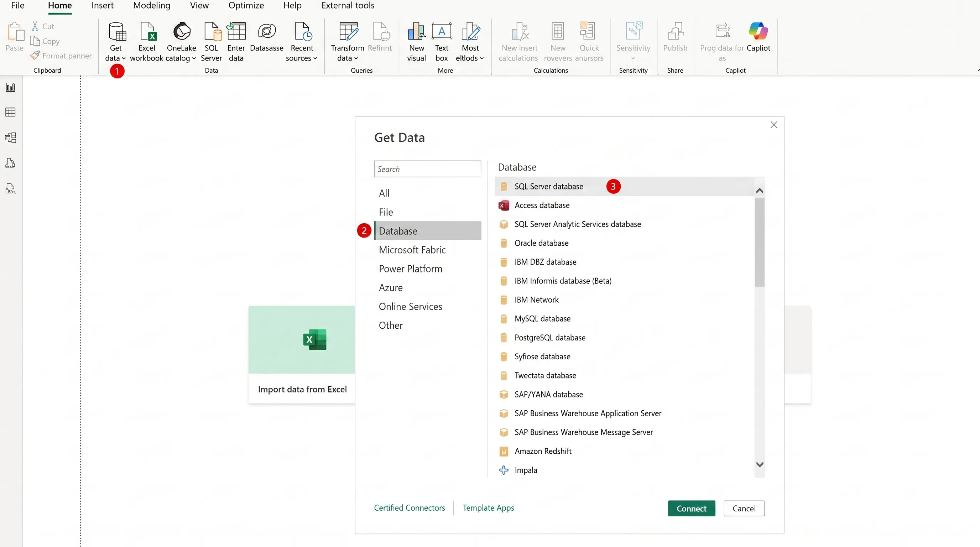The width and height of the screenshot is (980, 547).
Task: Select the File category
Action: 428,212
